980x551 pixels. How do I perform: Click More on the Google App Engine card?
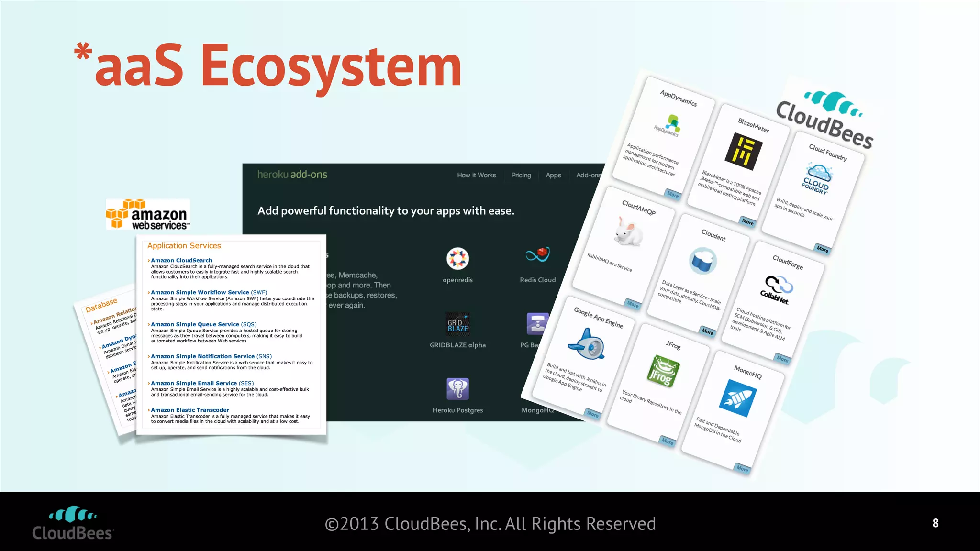pos(592,414)
